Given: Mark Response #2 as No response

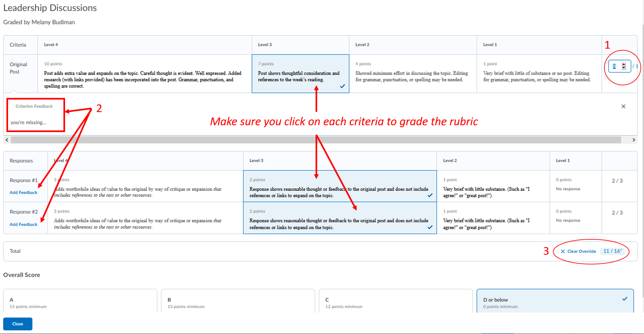Looking at the screenshot, I should click(575, 218).
